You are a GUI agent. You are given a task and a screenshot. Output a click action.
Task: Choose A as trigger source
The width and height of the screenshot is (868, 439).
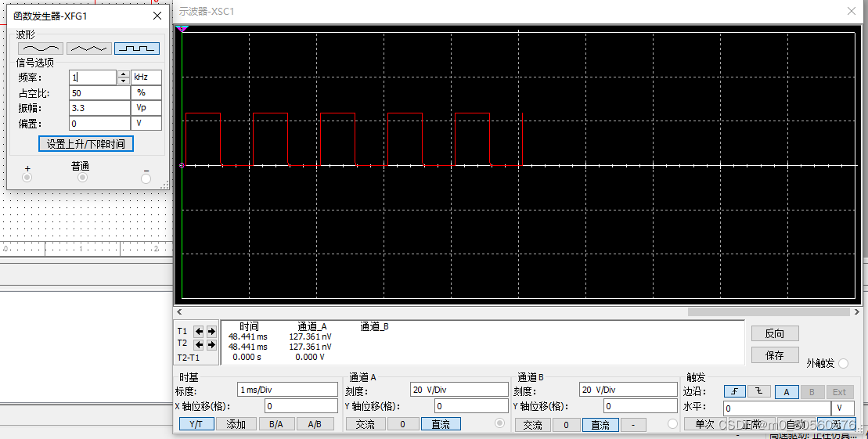point(786,392)
